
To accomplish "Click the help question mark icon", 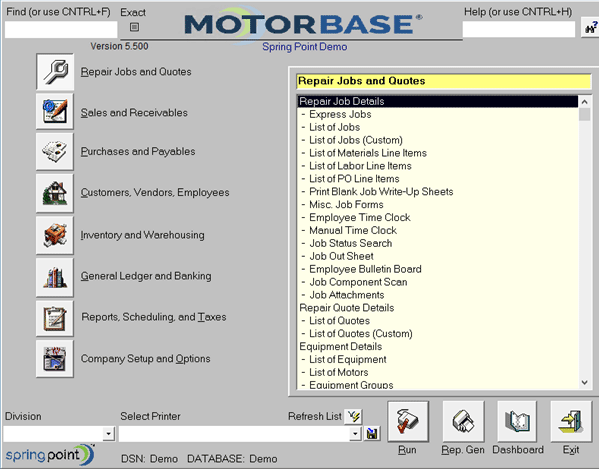I will [x=590, y=27].
